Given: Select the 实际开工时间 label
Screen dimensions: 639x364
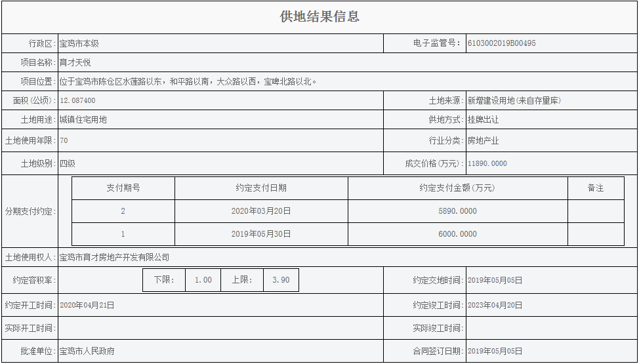Looking at the screenshot, I should pyautogui.click(x=31, y=328).
